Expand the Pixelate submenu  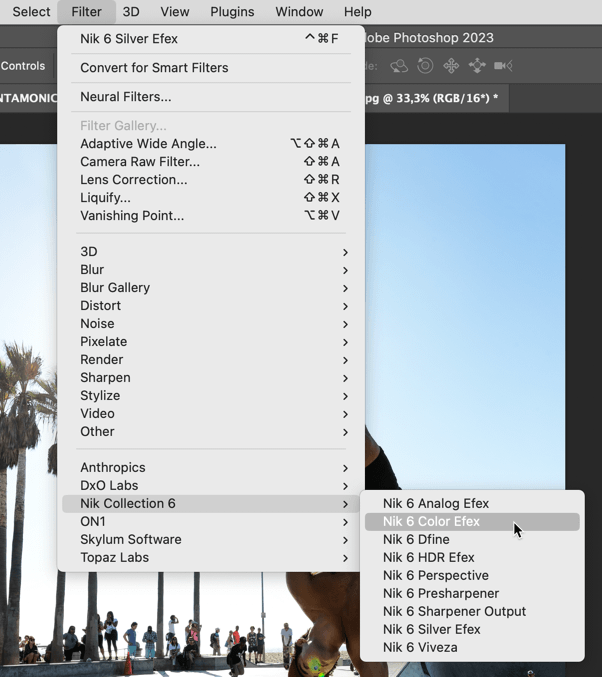click(x=211, y=342)
